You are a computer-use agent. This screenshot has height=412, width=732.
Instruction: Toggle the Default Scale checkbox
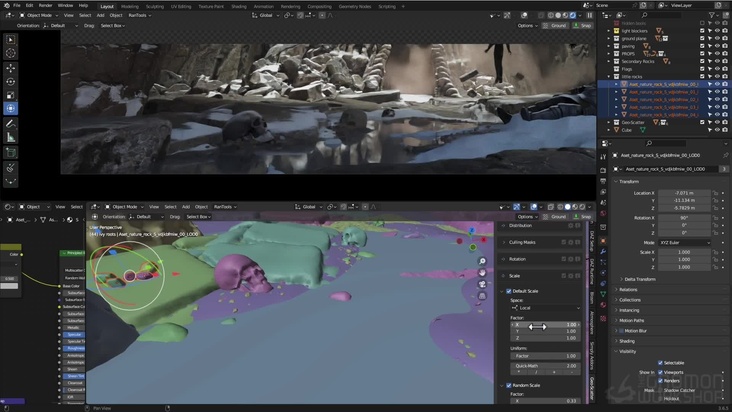click(509, 291)
